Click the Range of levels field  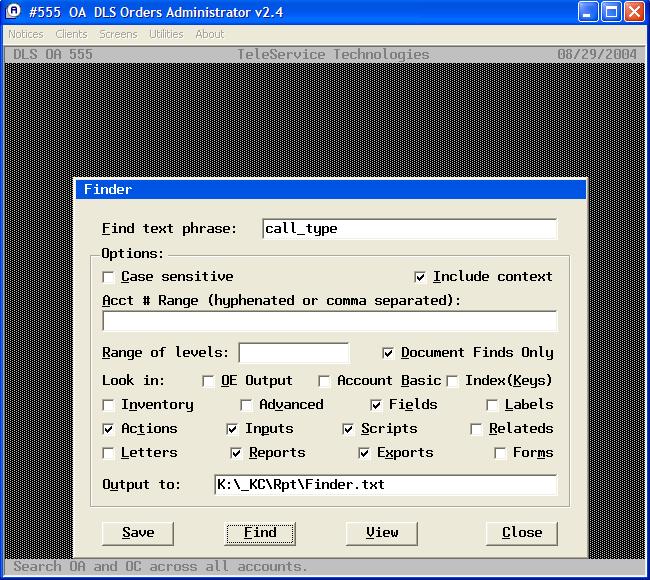pos(294,353)
